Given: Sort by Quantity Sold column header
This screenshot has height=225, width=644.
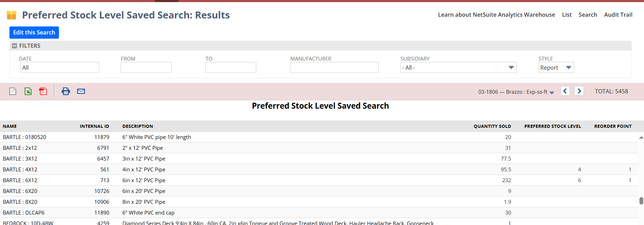Looking at the screenshot, I should (x=492, y=126).
